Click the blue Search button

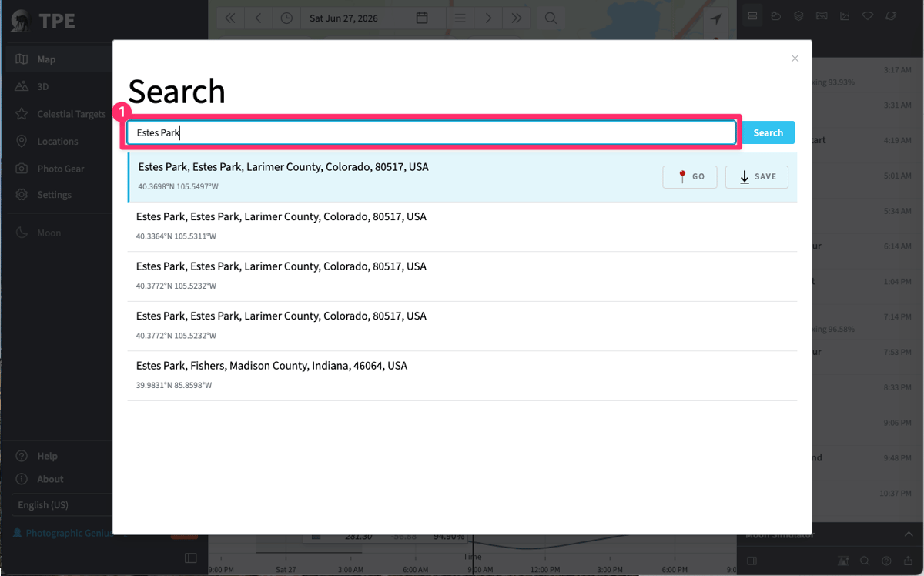pos(768,132)
